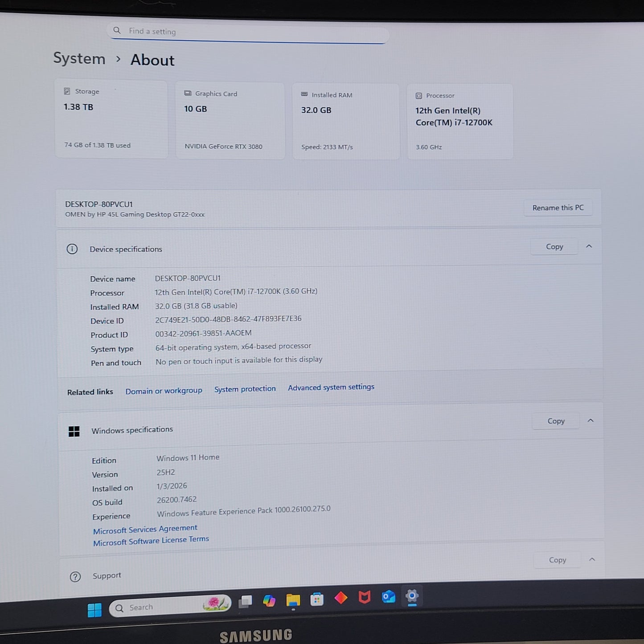
Task: Click the search magnifier icon in Find a setting
Action: 117,30
